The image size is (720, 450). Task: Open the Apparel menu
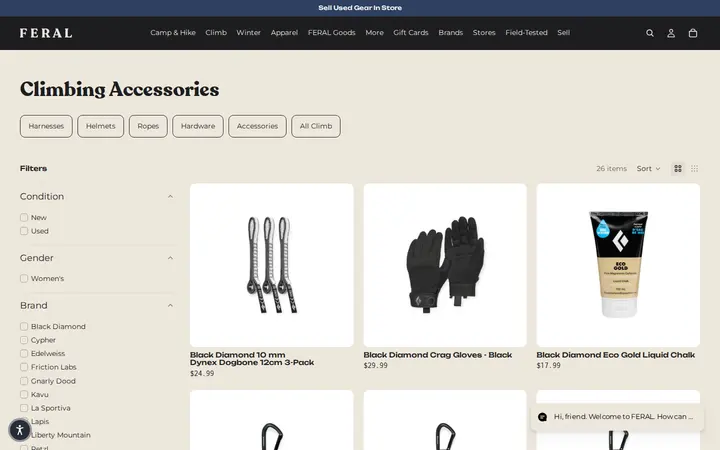[284, 33]
